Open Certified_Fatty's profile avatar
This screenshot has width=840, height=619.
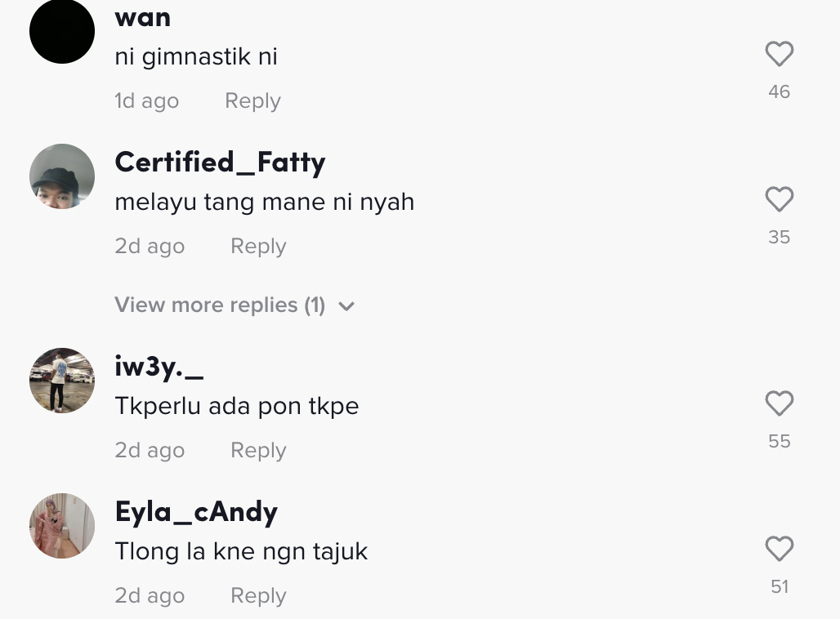(x=62, y=176)
